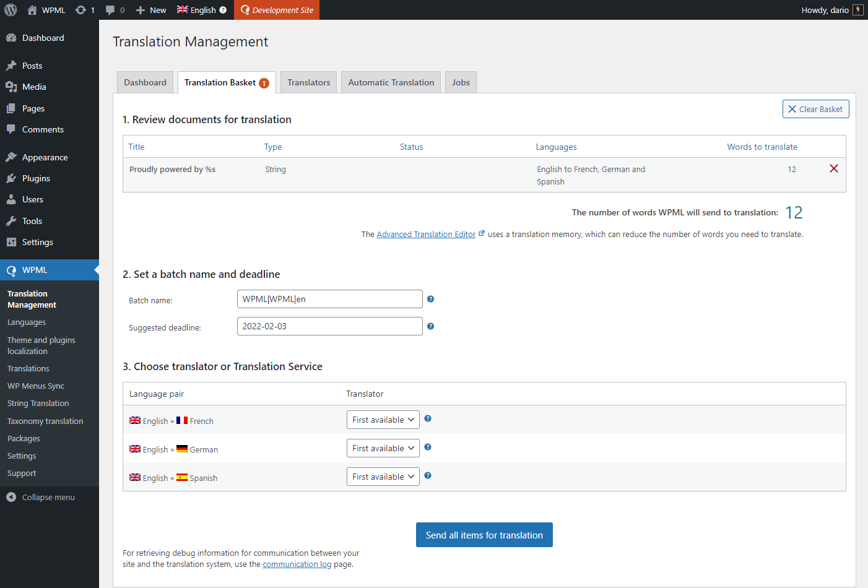Remove 'Proudly powered by %s' from basket
This screenshot has width=868, height=588.
(834, 168)
